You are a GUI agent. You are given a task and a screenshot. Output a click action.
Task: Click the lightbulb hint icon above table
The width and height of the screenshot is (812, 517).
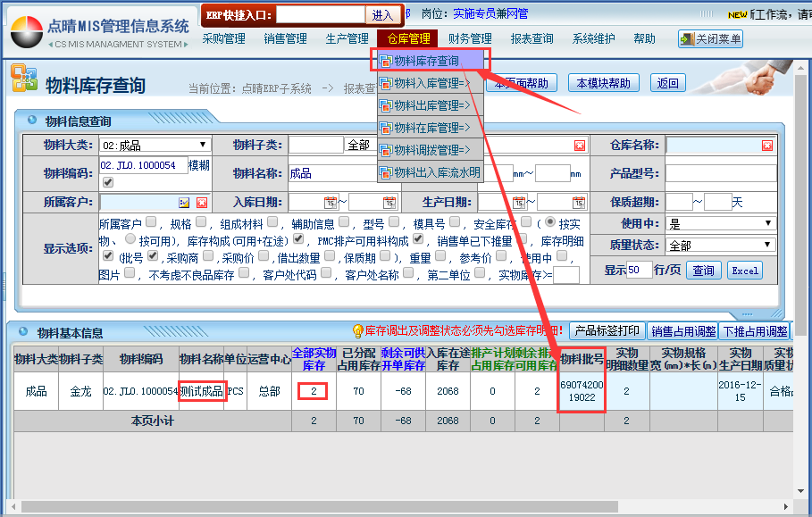pos(358,331)
